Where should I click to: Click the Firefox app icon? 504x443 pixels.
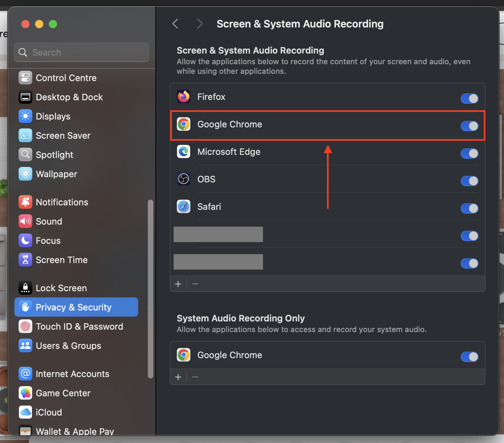(184, 97)
